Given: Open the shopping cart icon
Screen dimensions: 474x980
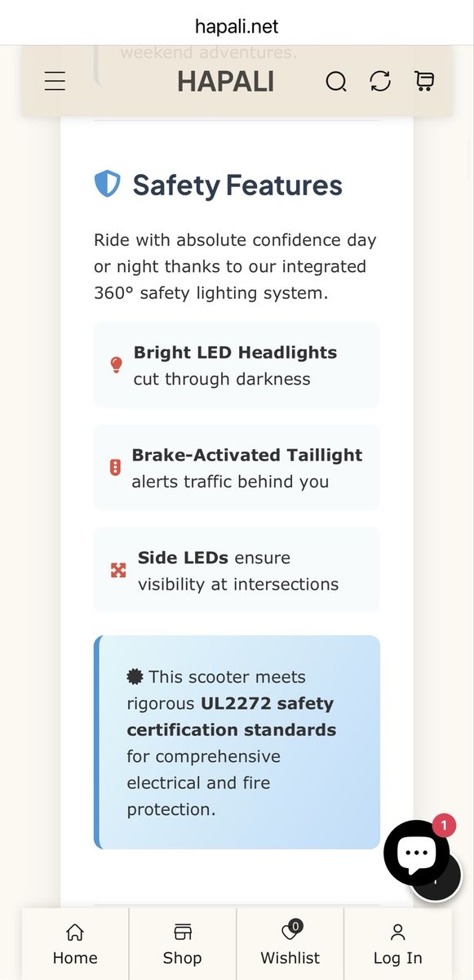Looking at the screenshot, I should 424,81.
